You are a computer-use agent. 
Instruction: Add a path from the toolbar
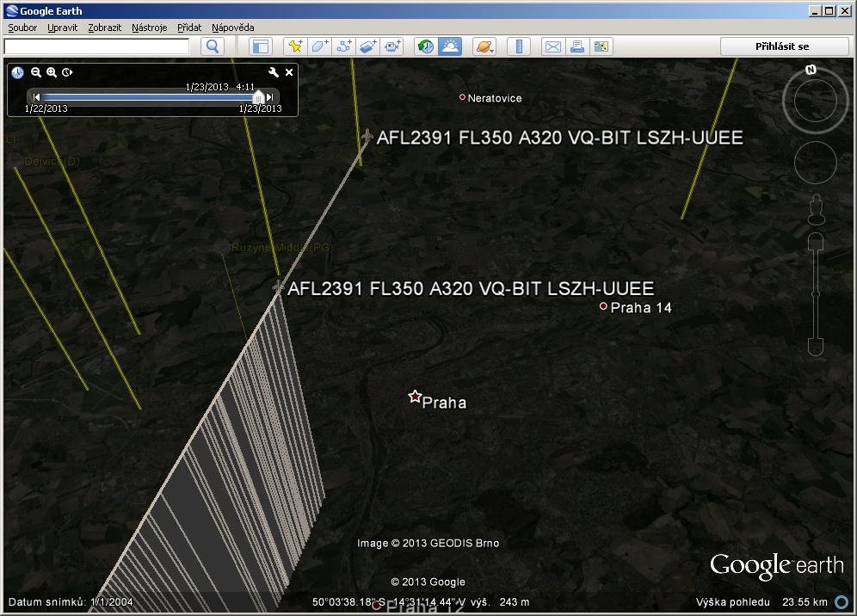344,46
